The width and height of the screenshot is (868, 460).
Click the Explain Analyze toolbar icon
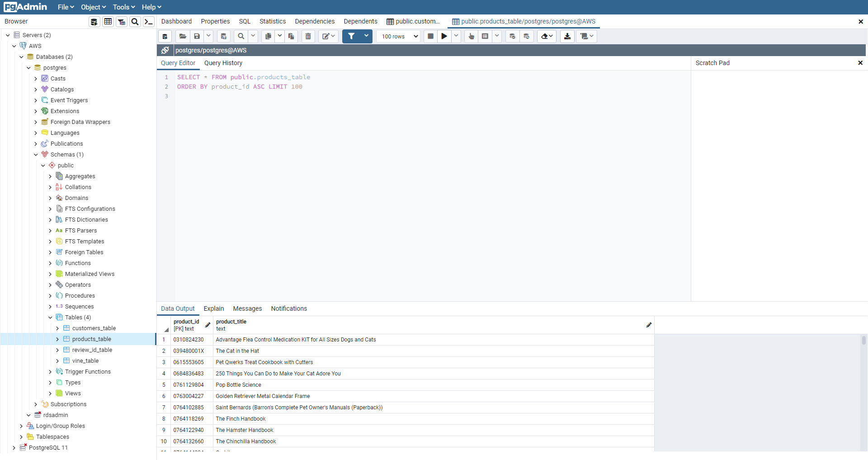tap(485, 36)
